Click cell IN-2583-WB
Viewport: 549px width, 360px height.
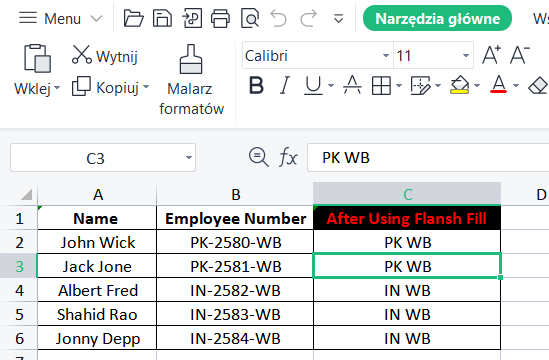pyautogui.click(x=235, y=314)
